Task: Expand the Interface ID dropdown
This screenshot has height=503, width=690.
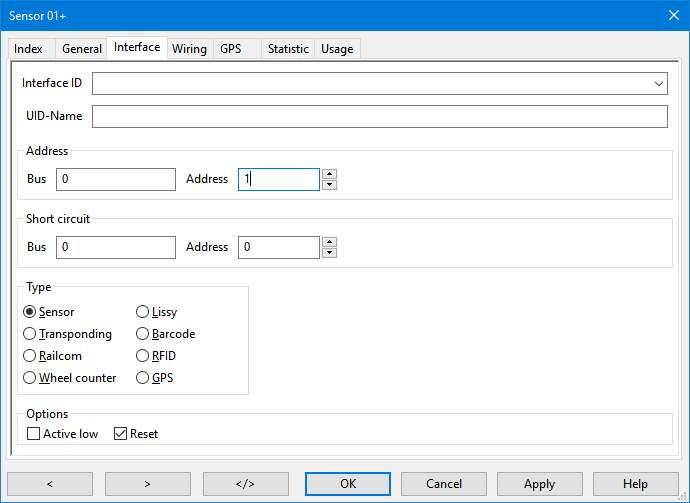Action: tap(659, 84)
